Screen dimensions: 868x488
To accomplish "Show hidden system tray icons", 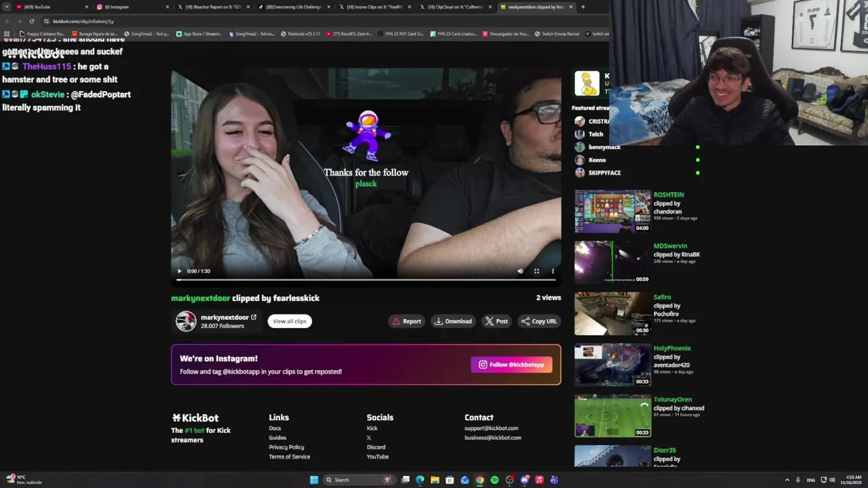I will pos(787,480).
